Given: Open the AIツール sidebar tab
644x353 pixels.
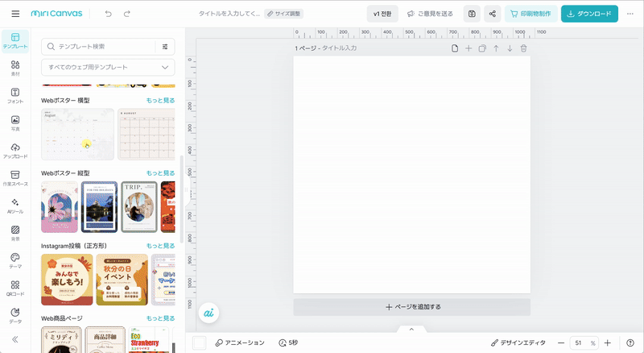Looking at the screenshot, I should coord(15,206).
